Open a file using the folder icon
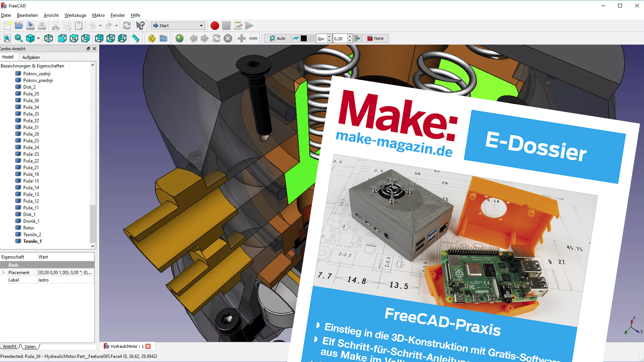644x362 pixels. (19, 26)
